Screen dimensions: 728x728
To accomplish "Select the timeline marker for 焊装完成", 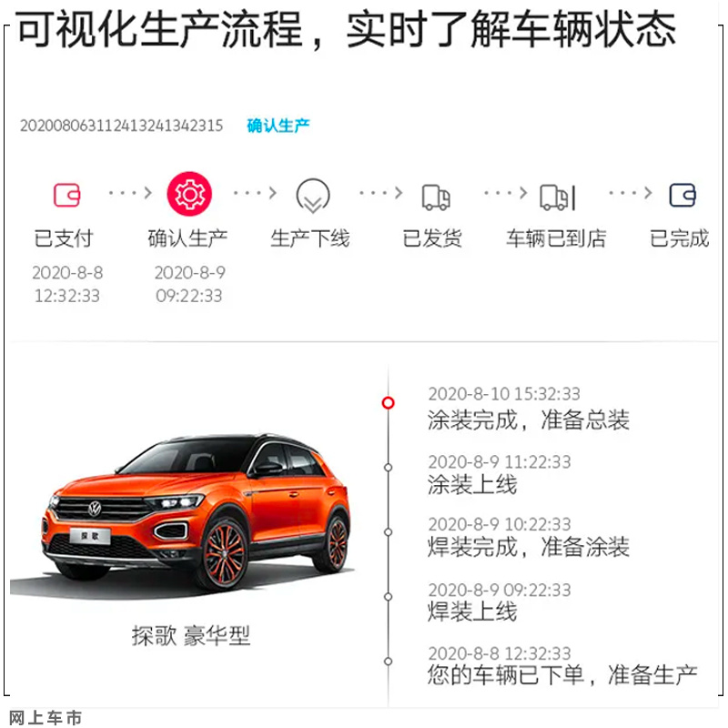I will tap(389, 532).
